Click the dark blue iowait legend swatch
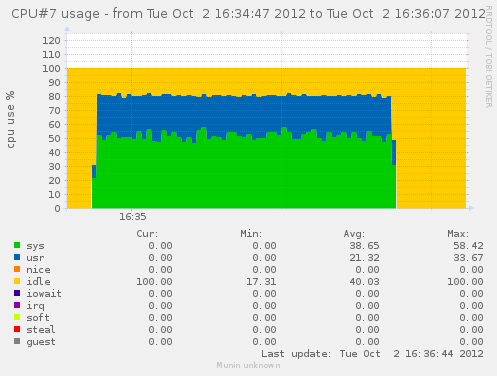 pyautogui.click(x=17, y=293)
